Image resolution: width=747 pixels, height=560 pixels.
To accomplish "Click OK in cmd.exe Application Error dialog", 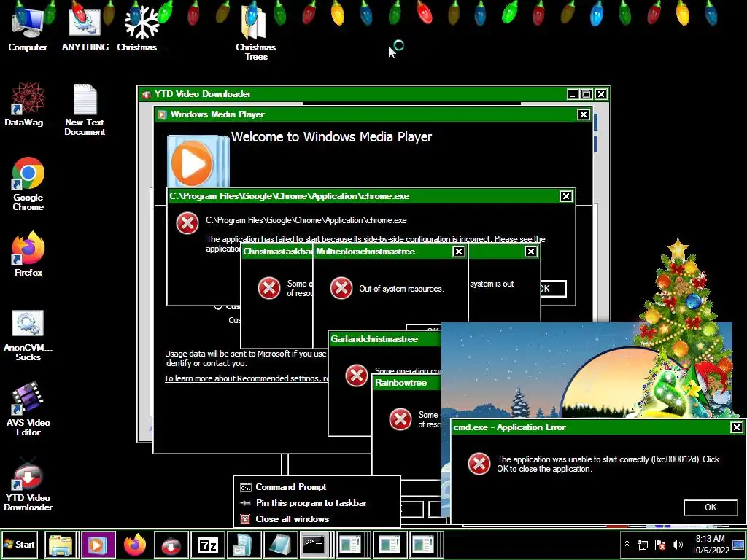I will pos(711,507).
